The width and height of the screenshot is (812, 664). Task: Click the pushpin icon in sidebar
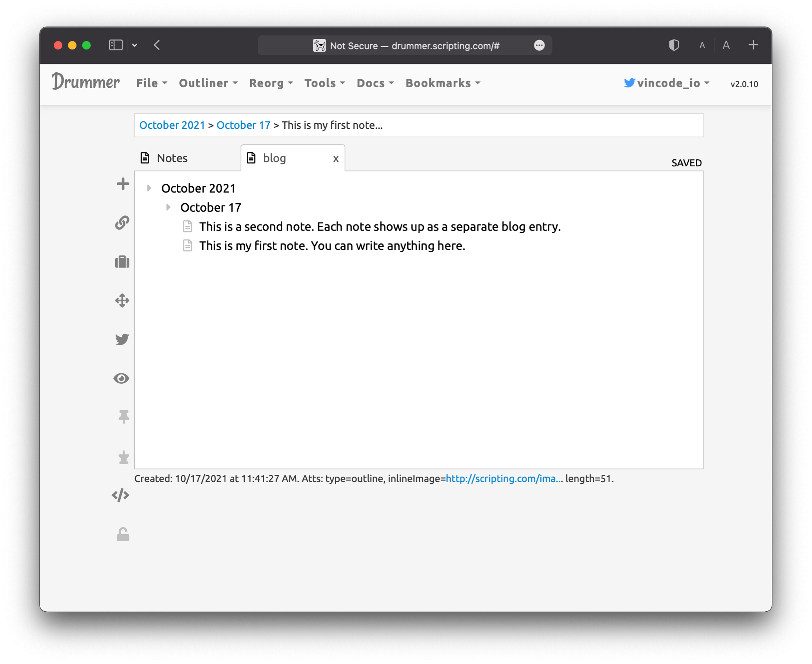click(124, 417)
